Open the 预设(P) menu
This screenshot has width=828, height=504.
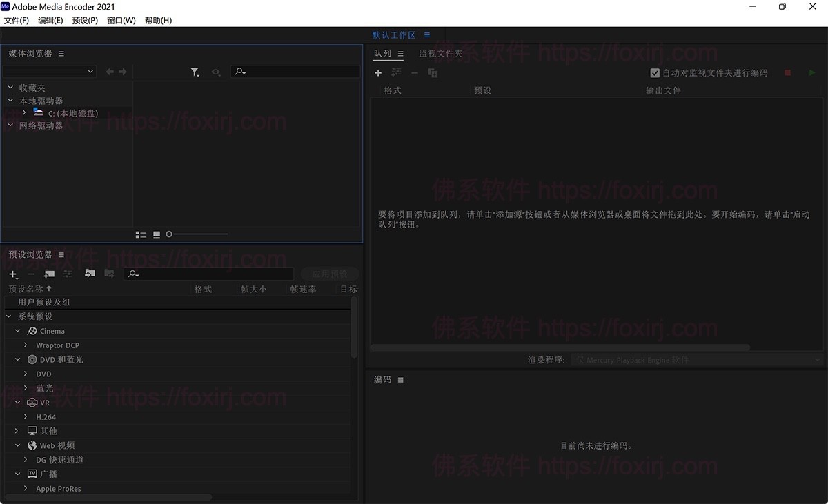[84, 20]
